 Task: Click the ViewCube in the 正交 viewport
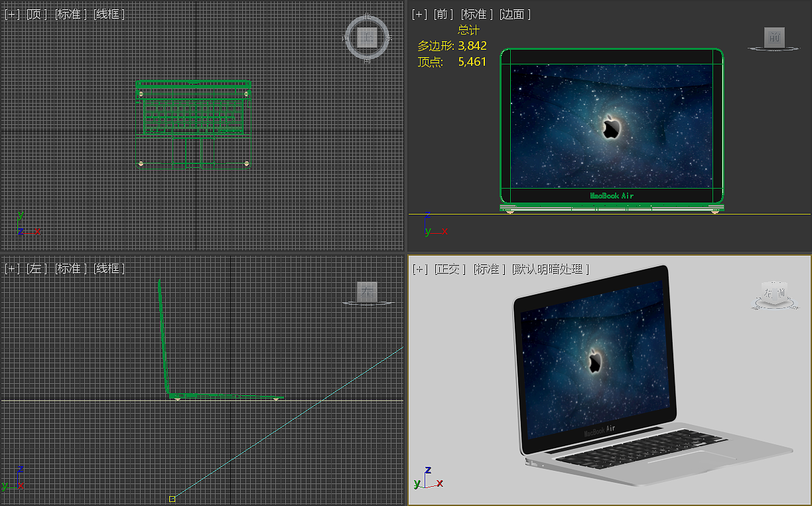pos(774,293)
